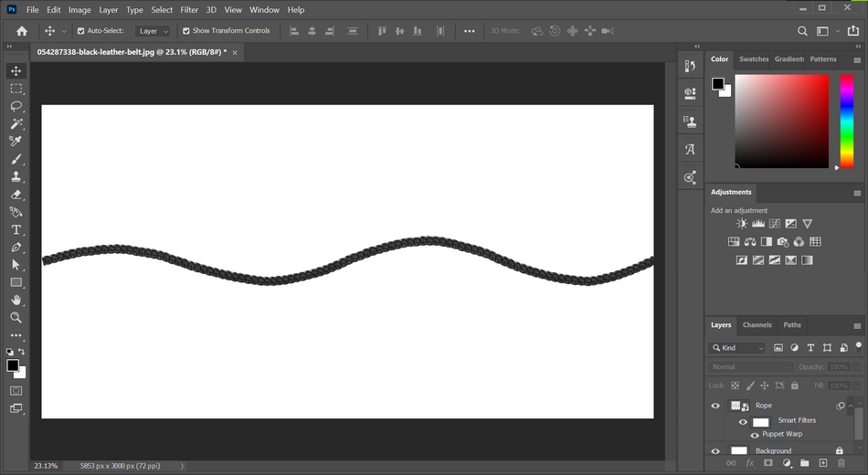Filter layers by pixel layers
868x475 pixels.
coord(778,348)
